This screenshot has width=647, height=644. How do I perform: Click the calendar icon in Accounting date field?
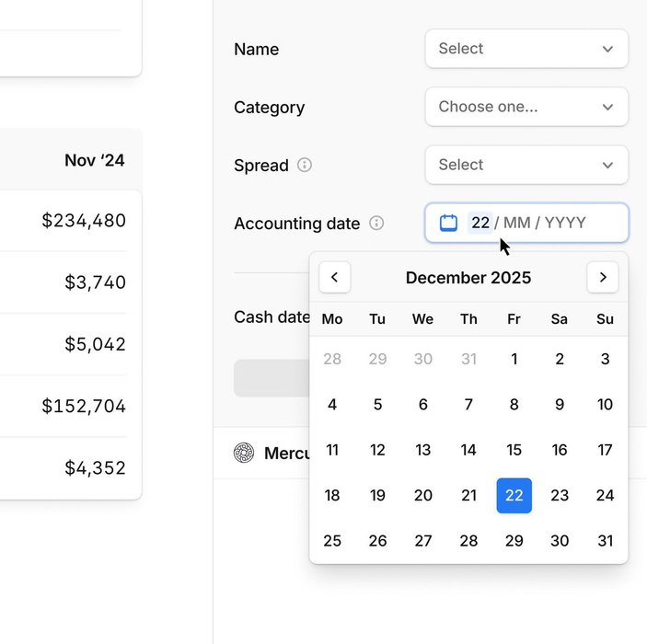tap(448, 223)
